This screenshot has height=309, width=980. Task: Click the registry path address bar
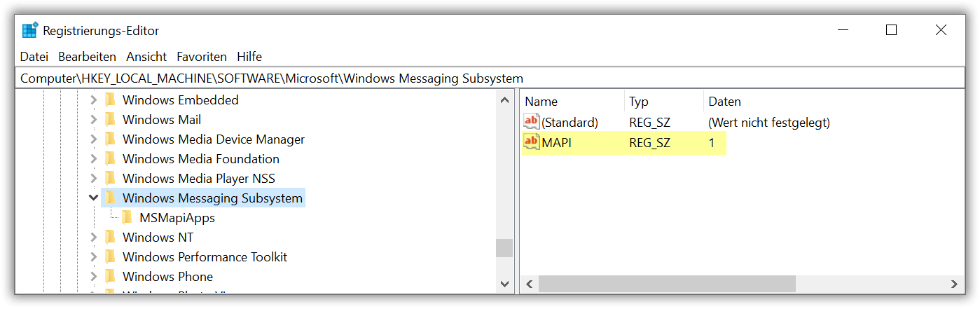[x=490, y=78]
